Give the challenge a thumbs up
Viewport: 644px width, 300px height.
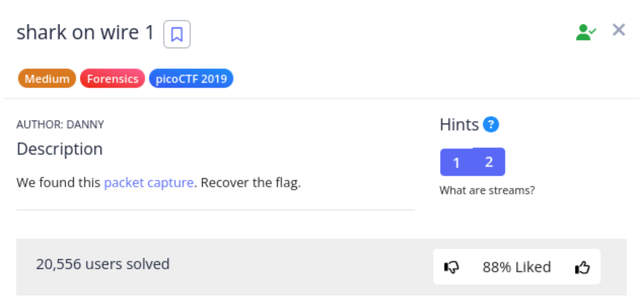click(582, 267)
